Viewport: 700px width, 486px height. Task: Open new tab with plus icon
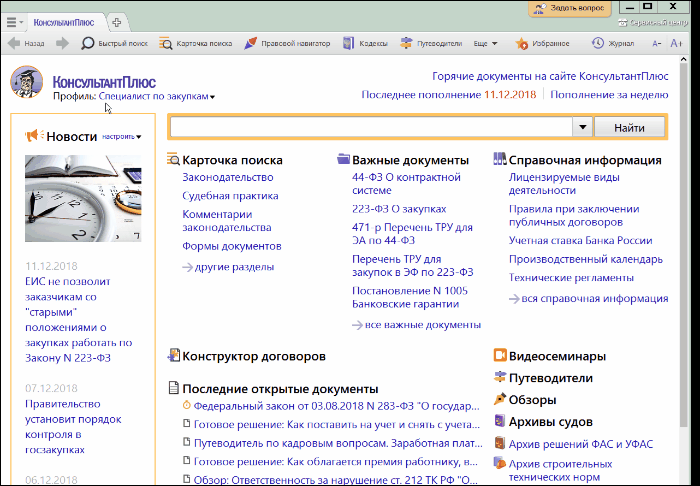pos(117,22)
